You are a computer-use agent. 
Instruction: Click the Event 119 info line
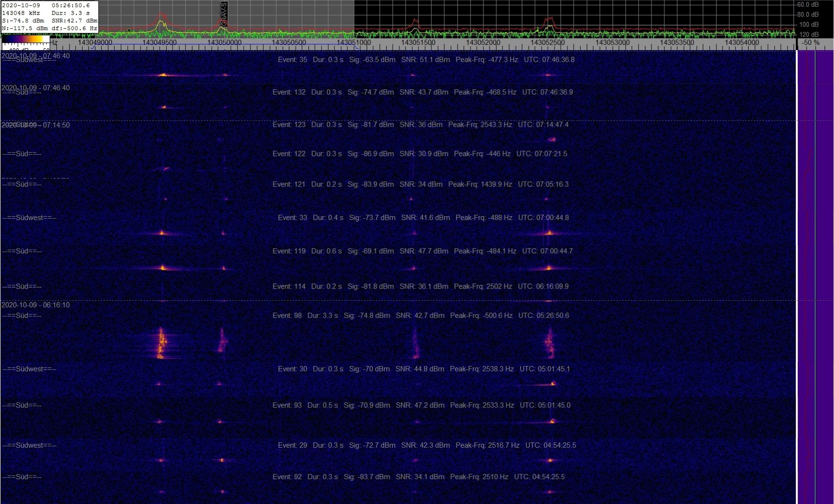pyautogui.click(x=422, y=251)
